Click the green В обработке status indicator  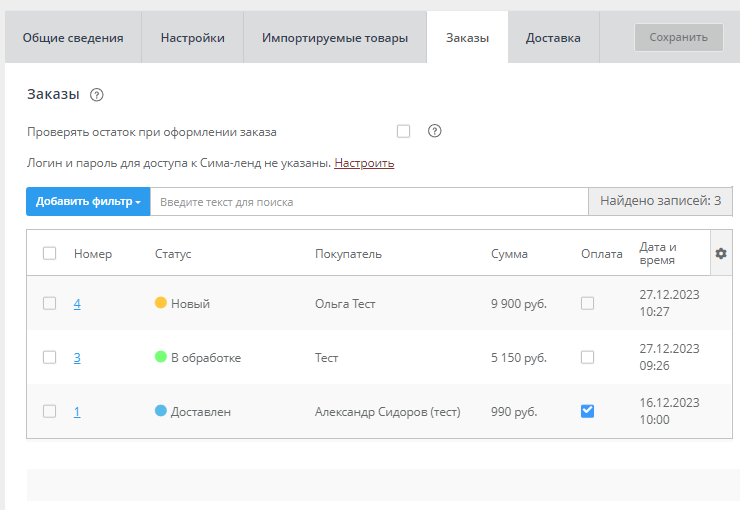[161, 357]
